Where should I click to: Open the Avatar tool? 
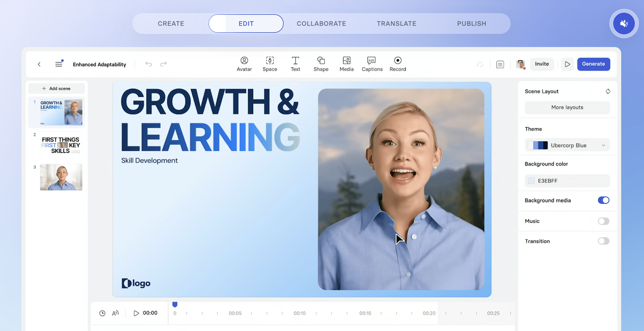(244, 64)
